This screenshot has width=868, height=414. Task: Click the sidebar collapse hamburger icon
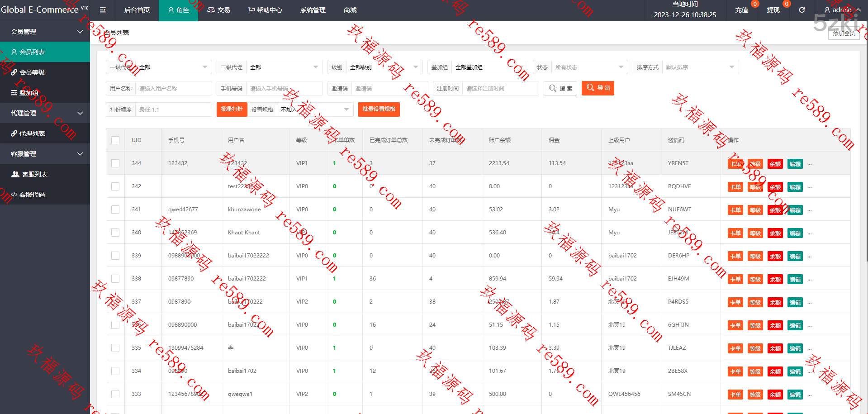tap(103, 10)
